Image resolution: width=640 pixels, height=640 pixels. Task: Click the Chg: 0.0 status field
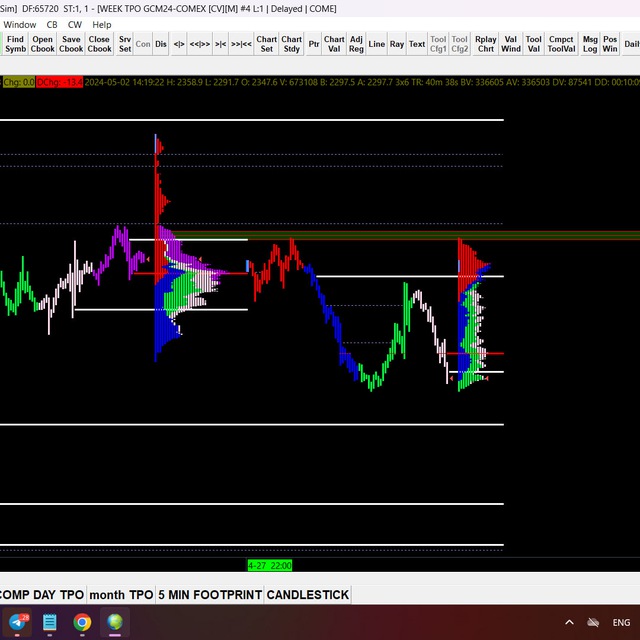tap(18, 82)
